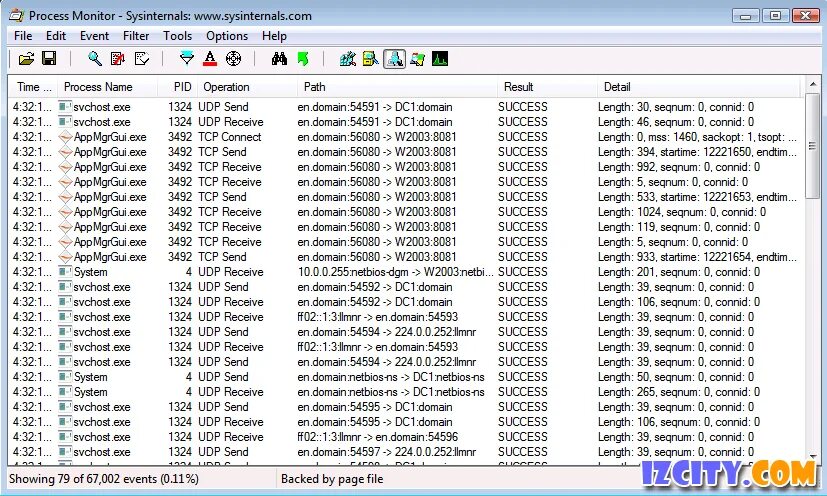Click 'Backed by page file' status text

pyautogui.click(x=332, y=479)
